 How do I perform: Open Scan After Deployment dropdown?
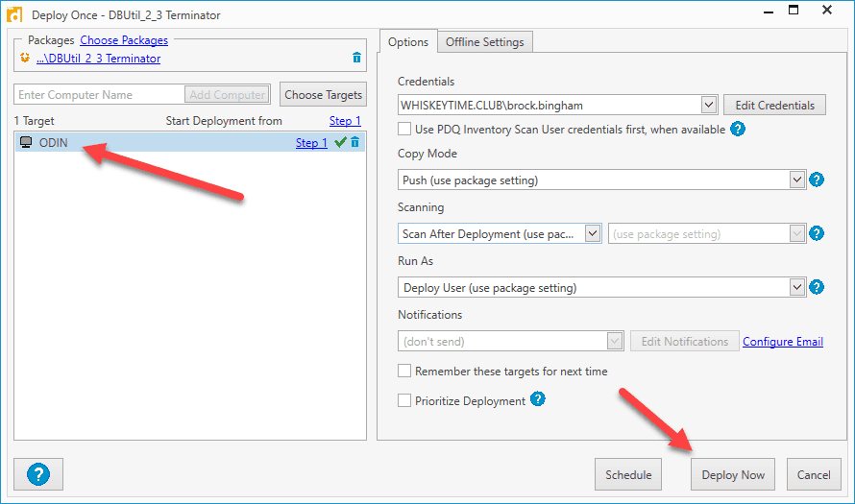[500, 233]
